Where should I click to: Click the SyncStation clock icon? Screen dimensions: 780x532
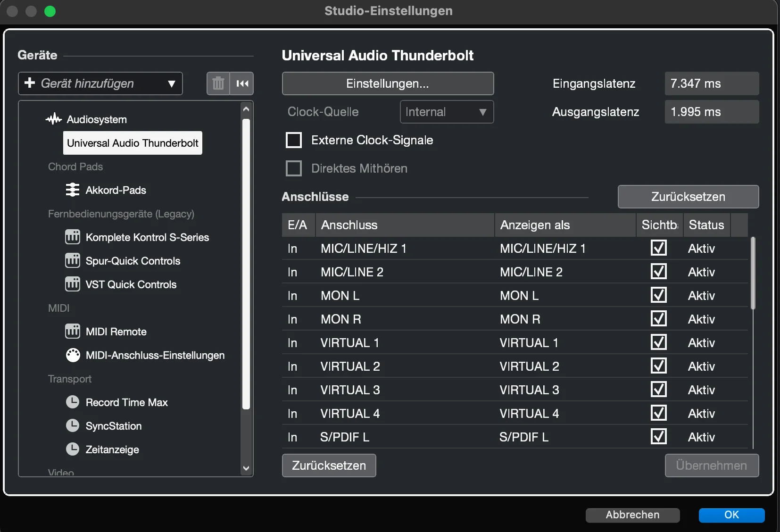click(x=72, y=425)
